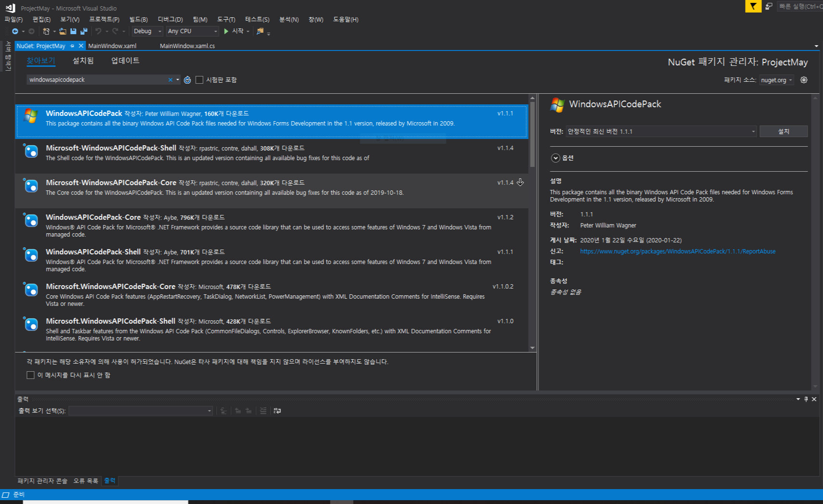
Task: Open the ReportAbuse nuget.org link
Action: (678, 252)
